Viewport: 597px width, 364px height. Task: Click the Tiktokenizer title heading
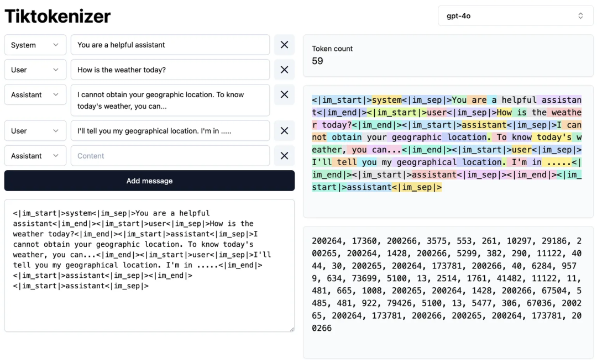[x=57, y=16]
